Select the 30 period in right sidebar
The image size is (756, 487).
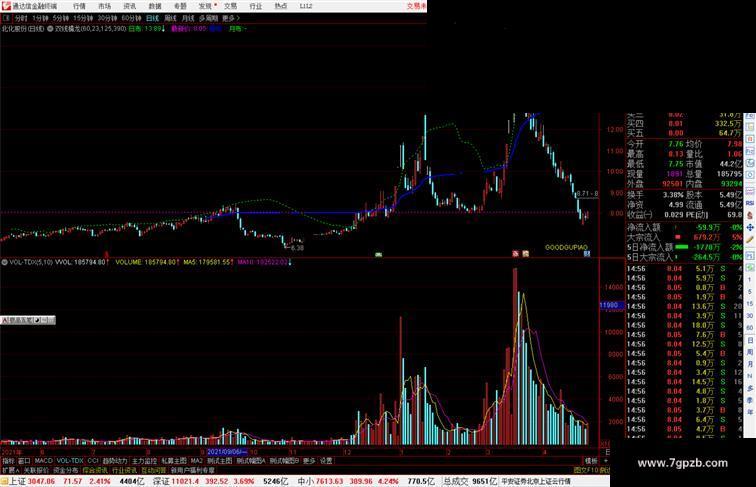coord(750,316)
